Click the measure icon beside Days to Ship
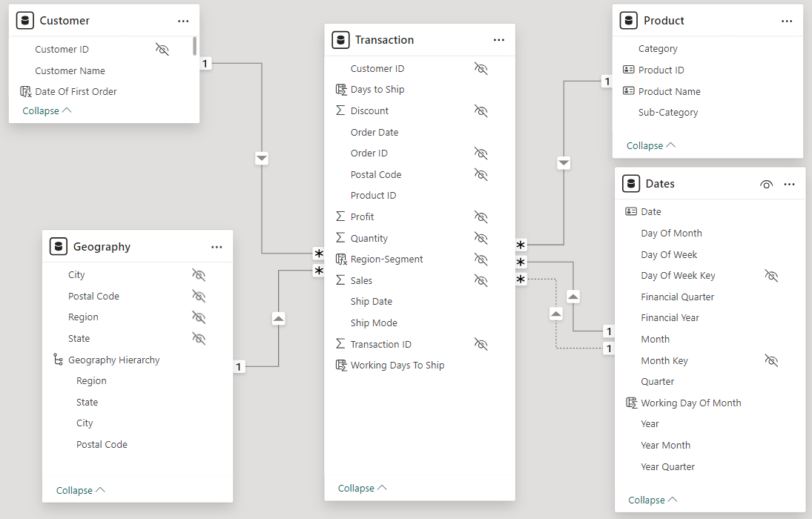 341,90
